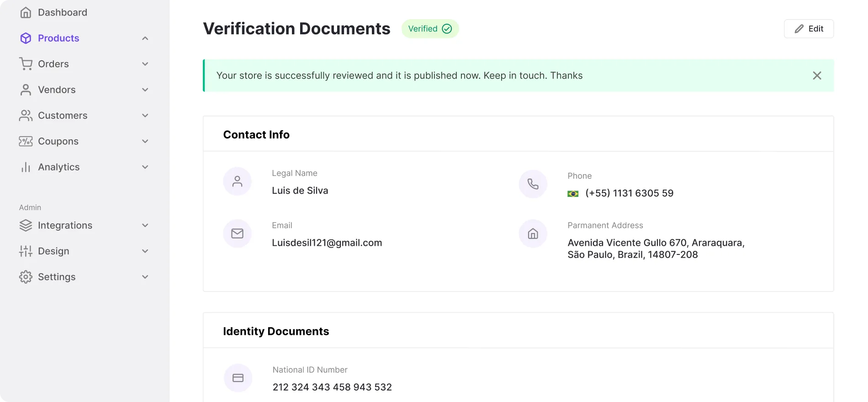This screenshot has width=868, height=402.
Task: Click the Vendors person icon
Action: point(26,90)
